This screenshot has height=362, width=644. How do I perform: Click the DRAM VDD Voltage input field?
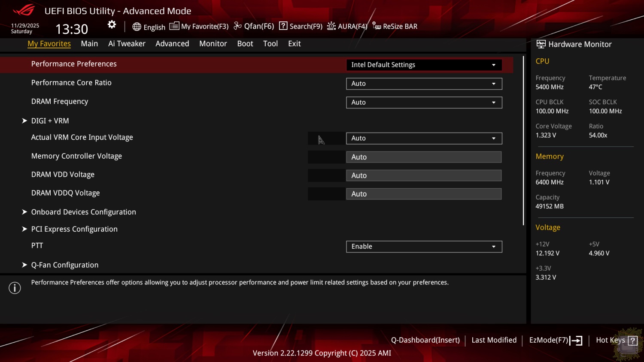(424, 175)
